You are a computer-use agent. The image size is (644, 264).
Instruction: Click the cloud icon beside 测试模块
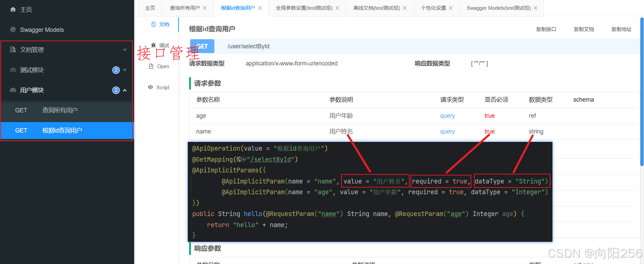(13, 70)
